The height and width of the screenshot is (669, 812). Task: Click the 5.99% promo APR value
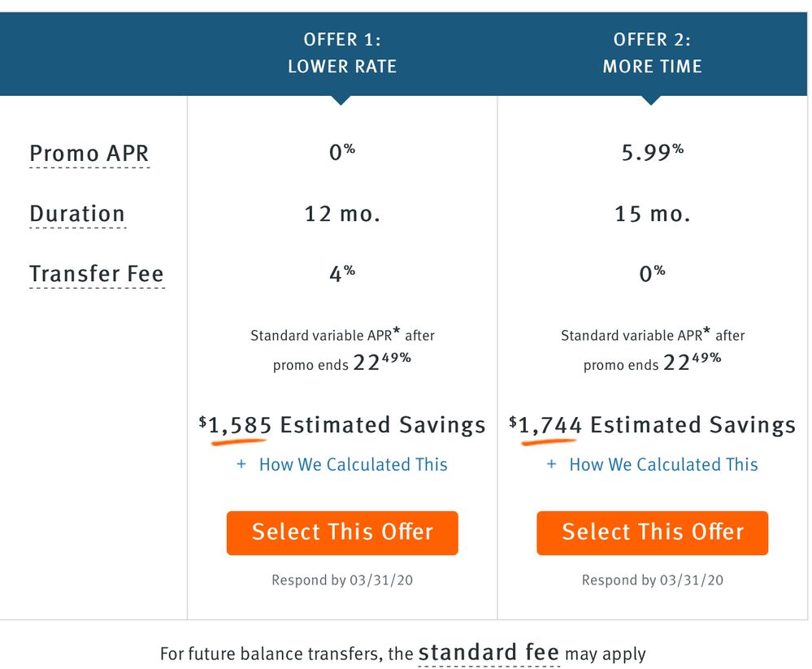(x=653, y=152)
